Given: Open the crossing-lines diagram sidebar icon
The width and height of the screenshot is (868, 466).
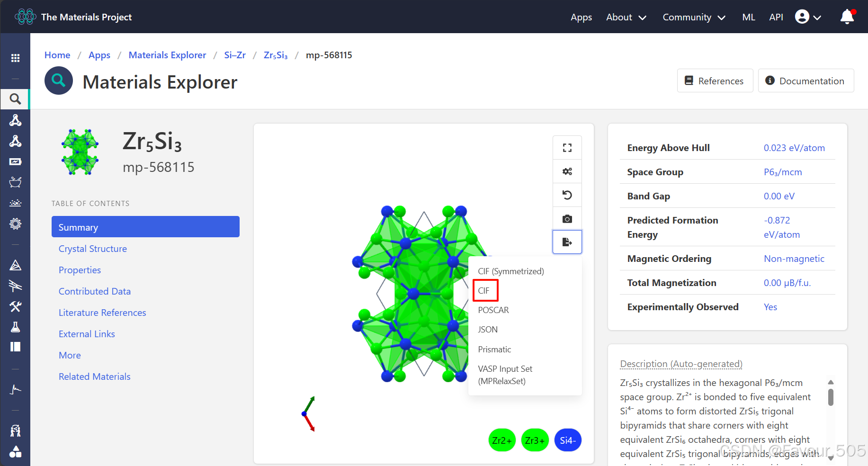Looking at the screenshot, I should tap(15, 286).
